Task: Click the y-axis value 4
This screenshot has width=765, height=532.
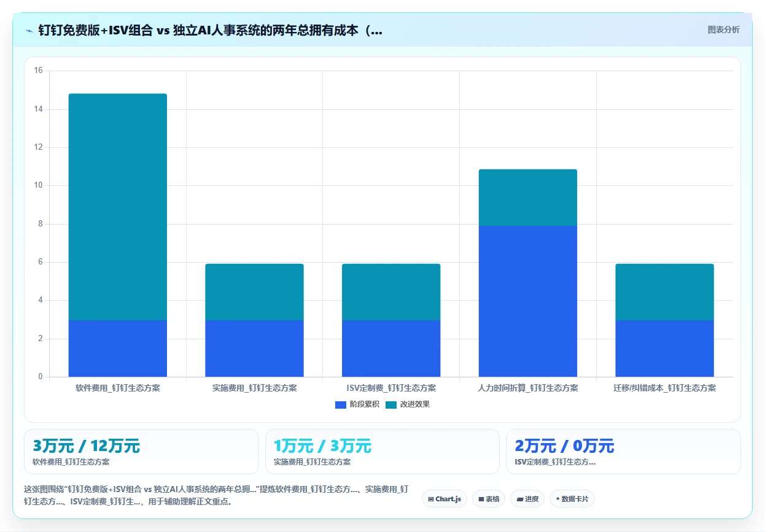Action: click(x=40, y=300)
